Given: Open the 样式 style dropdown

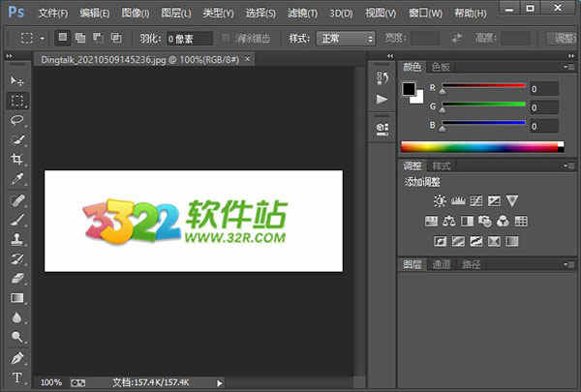Looking at the screenshot, I should tap(346, 39).
